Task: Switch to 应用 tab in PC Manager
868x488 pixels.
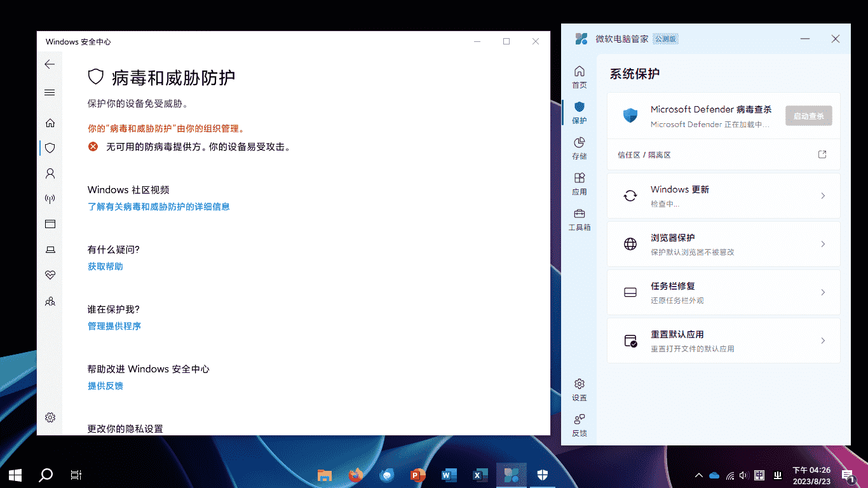Action: coord(579,184)
